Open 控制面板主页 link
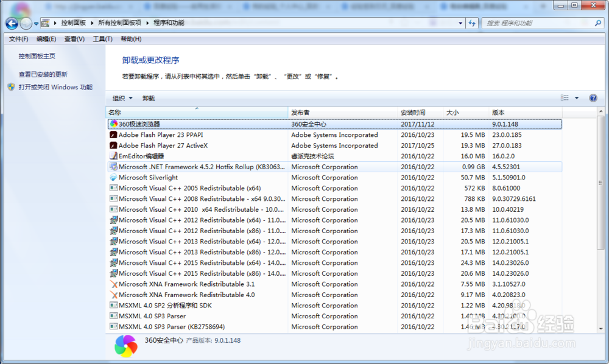The image size is (609, 364). point(37,56)
